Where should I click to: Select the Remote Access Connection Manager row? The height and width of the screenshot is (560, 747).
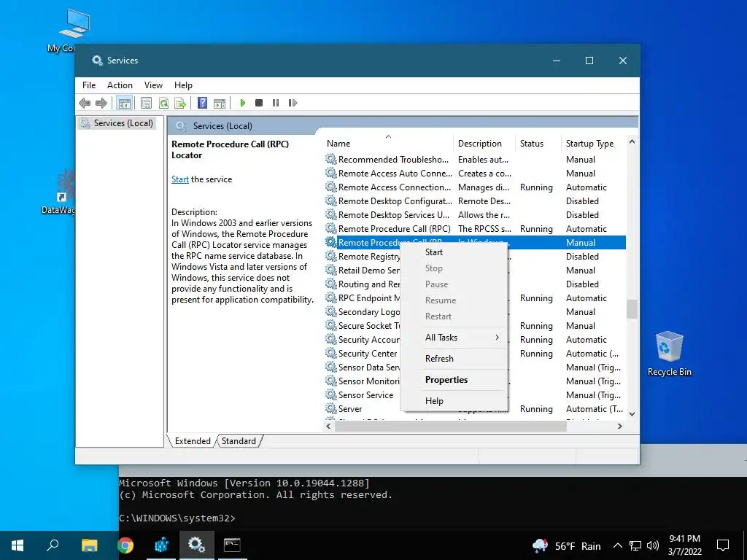(475, 187)
